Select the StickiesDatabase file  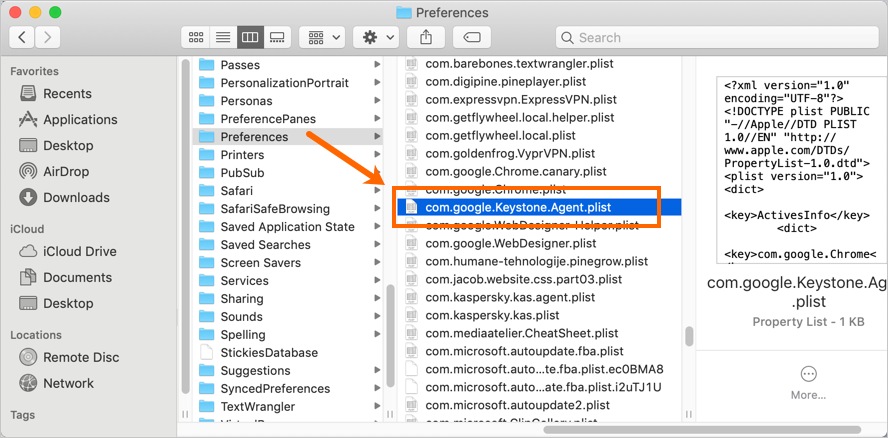point(288,352)
